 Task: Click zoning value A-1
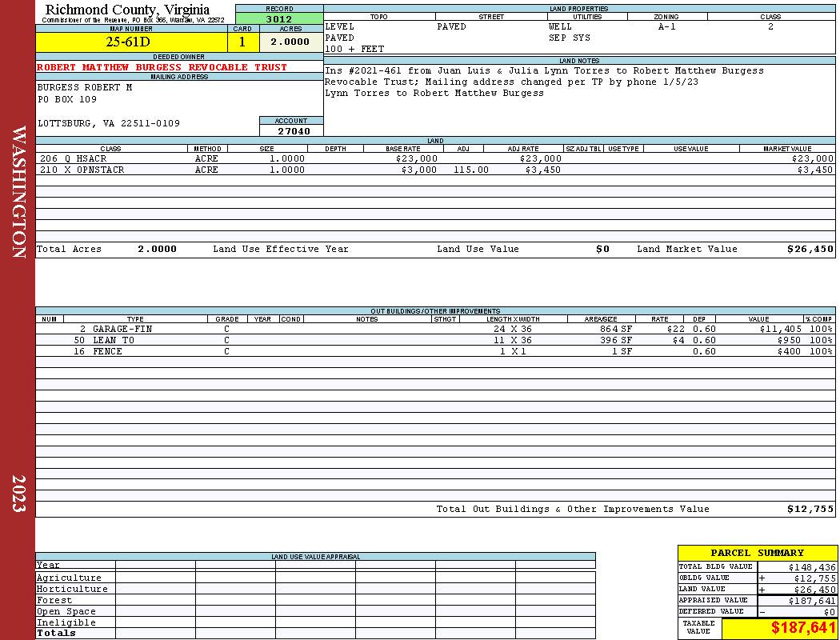(x=667, y=26)
